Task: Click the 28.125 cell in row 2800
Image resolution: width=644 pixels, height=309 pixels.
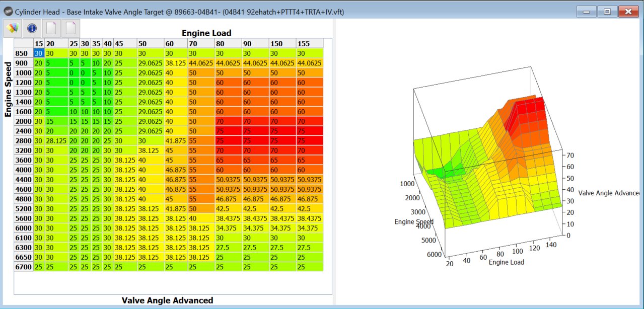Action: pos(56,140)
